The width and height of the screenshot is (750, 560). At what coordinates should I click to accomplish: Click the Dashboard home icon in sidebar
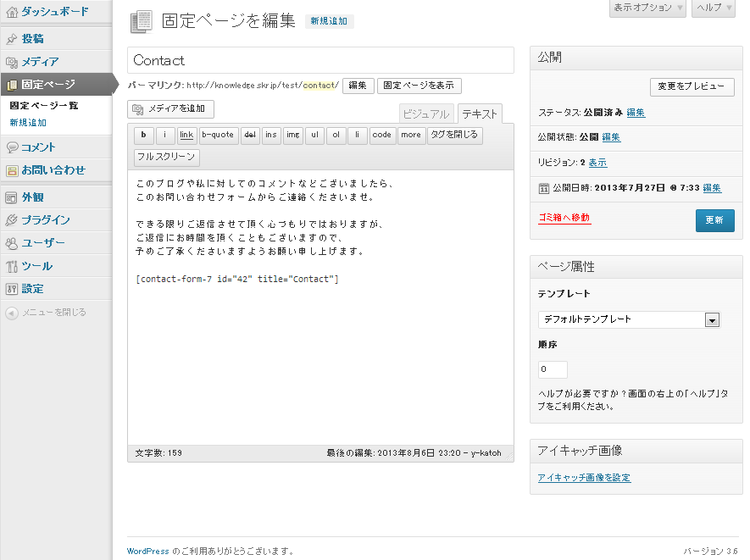pos(12,12)
